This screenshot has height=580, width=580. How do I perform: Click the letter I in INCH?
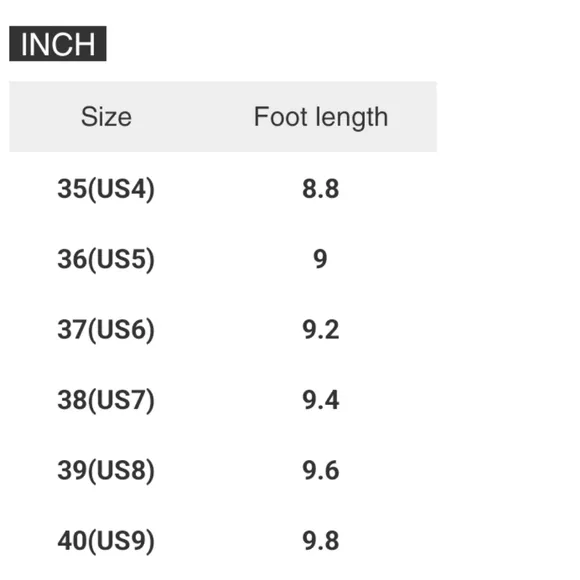click(24, 44)
